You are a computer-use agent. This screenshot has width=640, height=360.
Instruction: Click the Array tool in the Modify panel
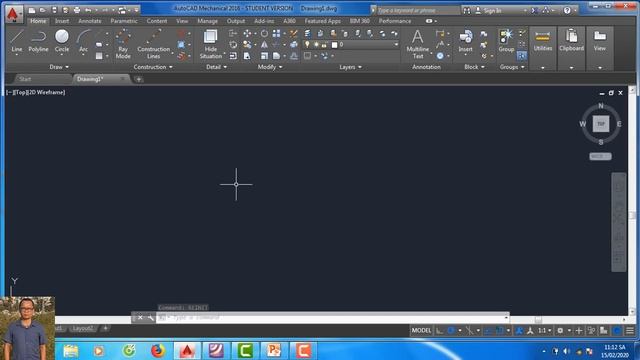[277, 33]
